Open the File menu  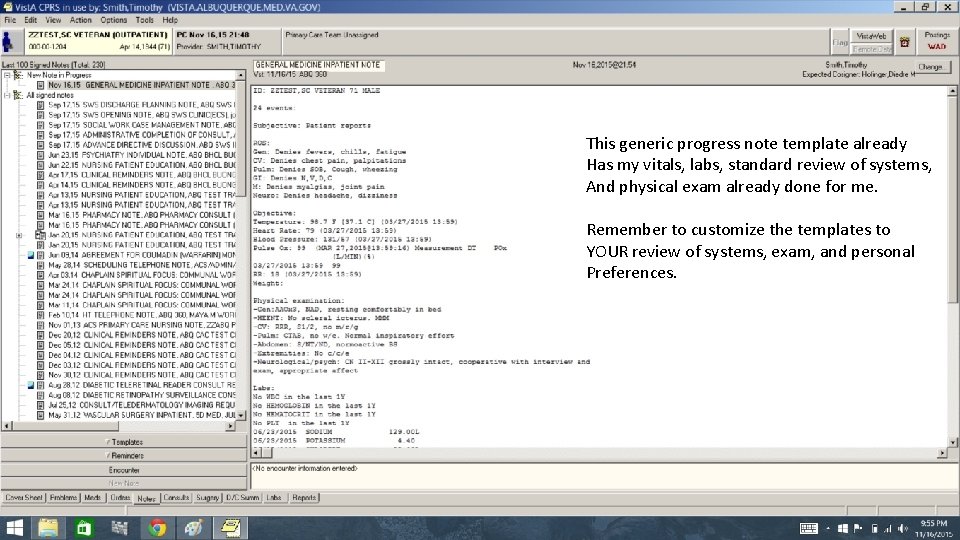pyautogui.click(x=10, y=20)
